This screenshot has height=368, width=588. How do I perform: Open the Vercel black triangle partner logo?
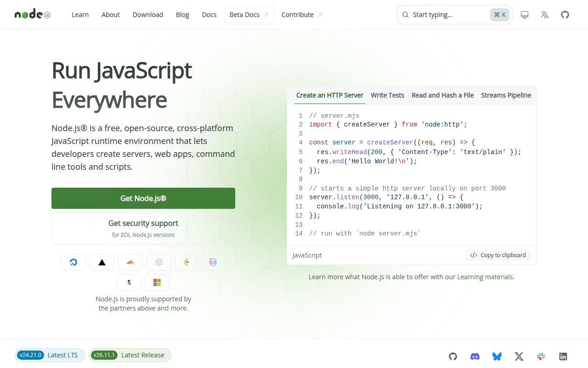point(102,262)
